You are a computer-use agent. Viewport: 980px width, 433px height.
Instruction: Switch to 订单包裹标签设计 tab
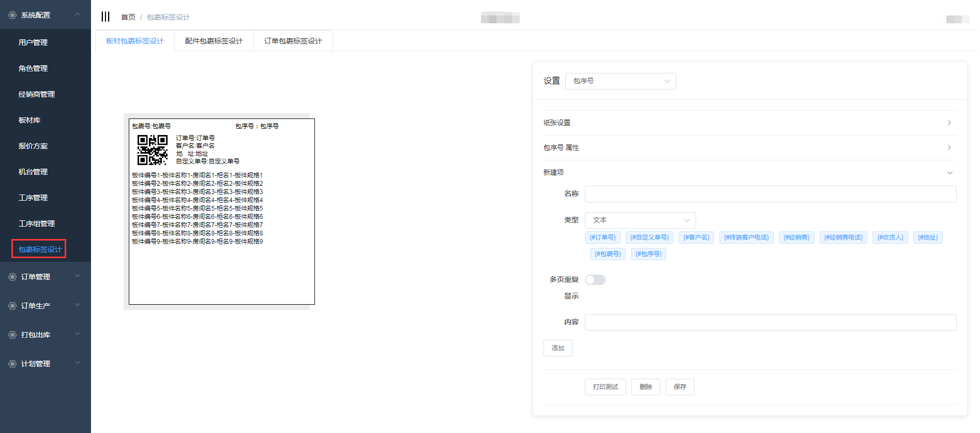[x=293, y=41]
